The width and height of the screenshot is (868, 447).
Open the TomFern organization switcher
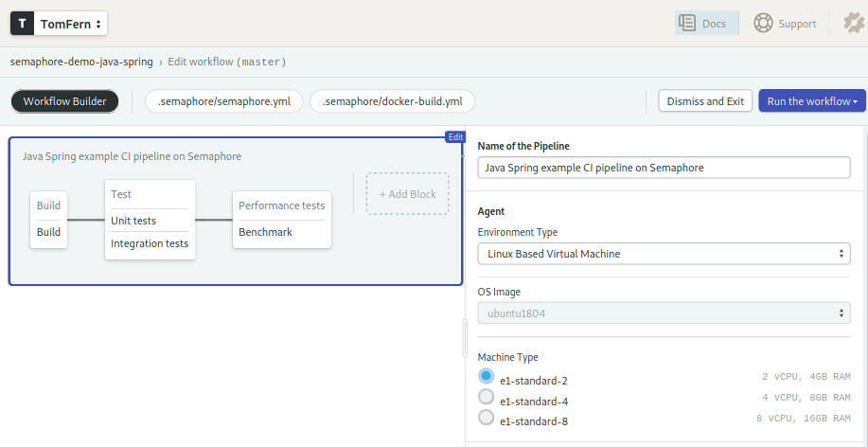(x=59, y=24)
